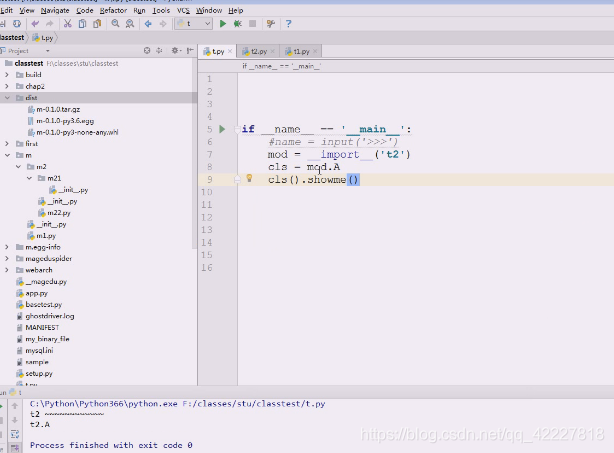Run configuration 't' with green play
Image resolution: width=614 pixels, height=453 pixels.
[222, 24]
